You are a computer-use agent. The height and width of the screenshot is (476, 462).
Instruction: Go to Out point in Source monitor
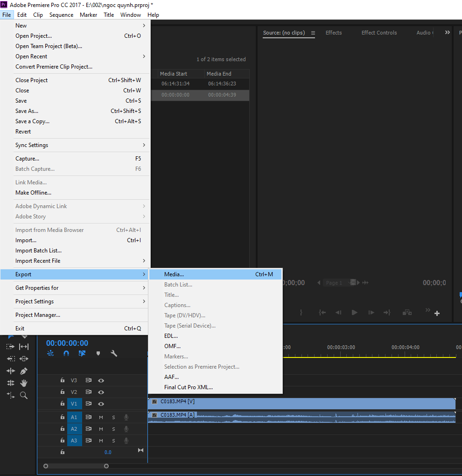(387, 312)
